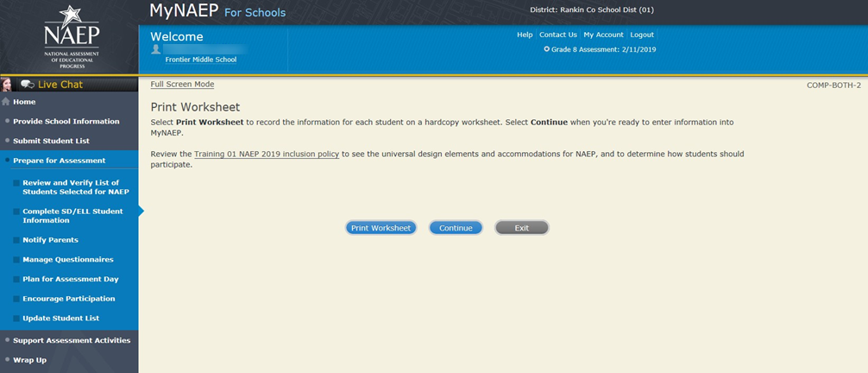Viewport: 868px width, 373px height.
Task: Click square marker beside Notify Parents
Action: [16, 241]
